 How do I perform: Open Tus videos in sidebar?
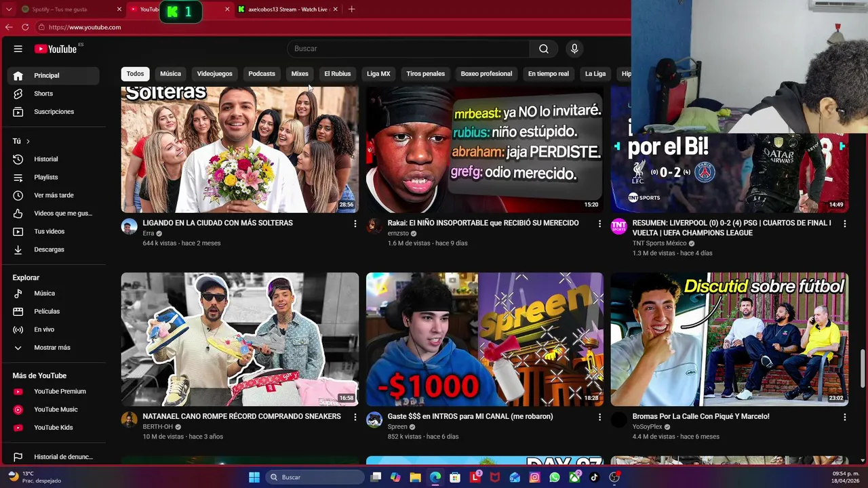(53, 231)
